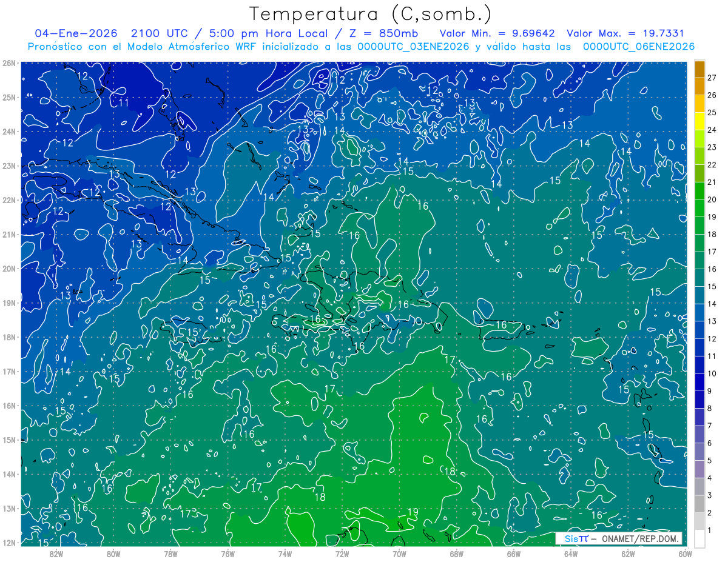Click value "22" on the color scale
Image resolution: width=728 pixels, height=562 pixels.
712,165
